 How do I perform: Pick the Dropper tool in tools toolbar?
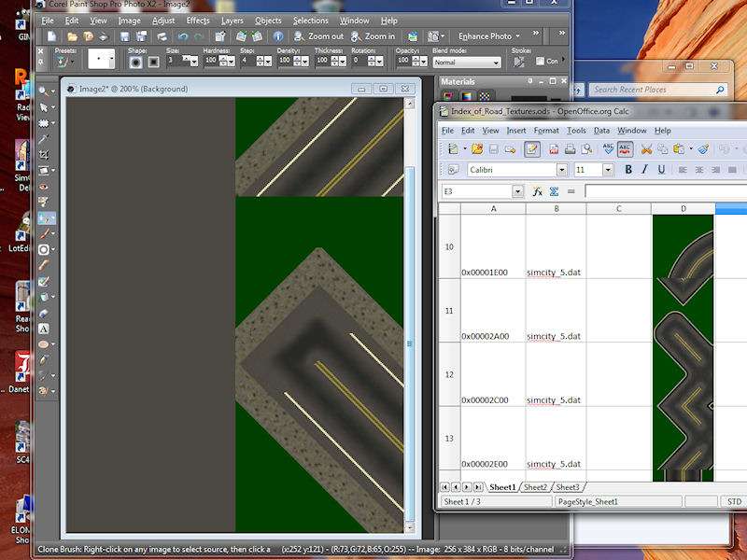pos(44,138)
